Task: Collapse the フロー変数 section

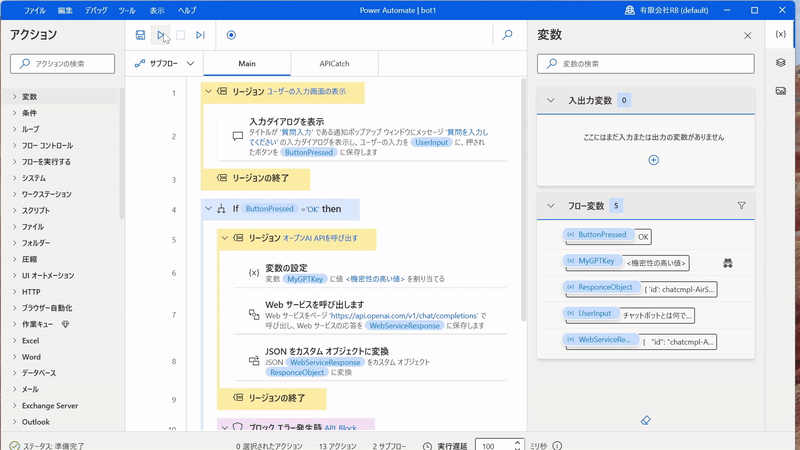Action: point(550,206)
